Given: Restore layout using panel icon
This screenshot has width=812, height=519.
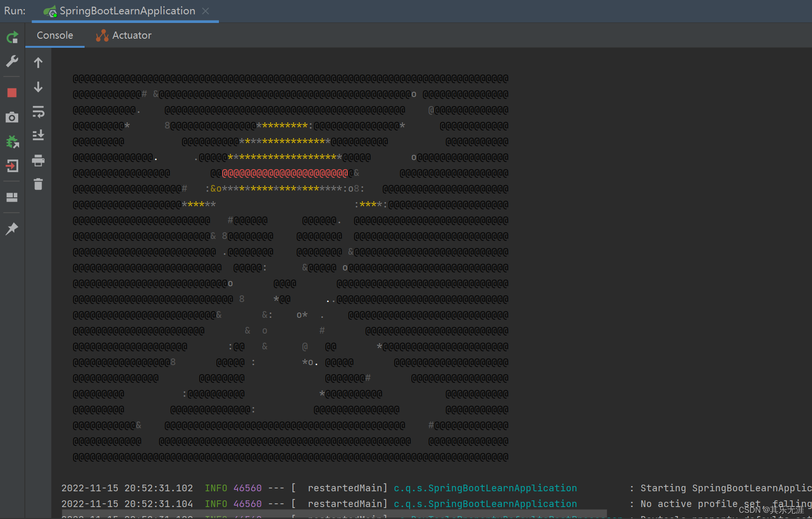Looking at the screenshot, I should pos(12,197).
